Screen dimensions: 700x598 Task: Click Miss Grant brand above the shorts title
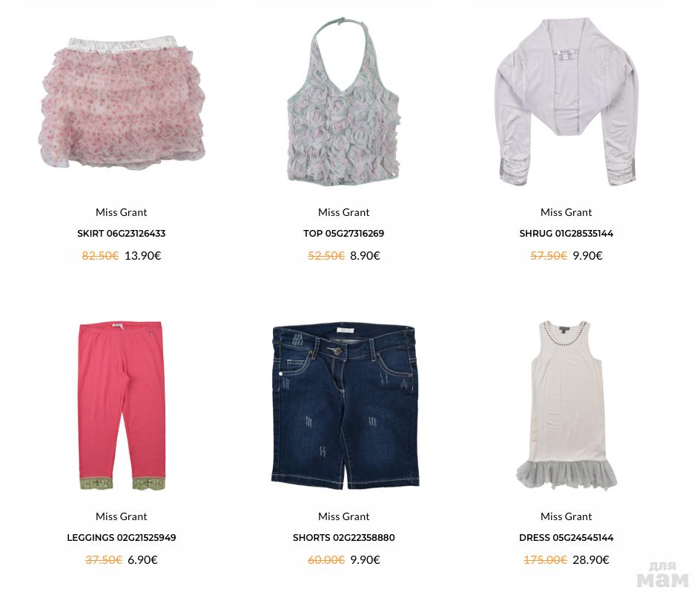[x=344, y=516]
